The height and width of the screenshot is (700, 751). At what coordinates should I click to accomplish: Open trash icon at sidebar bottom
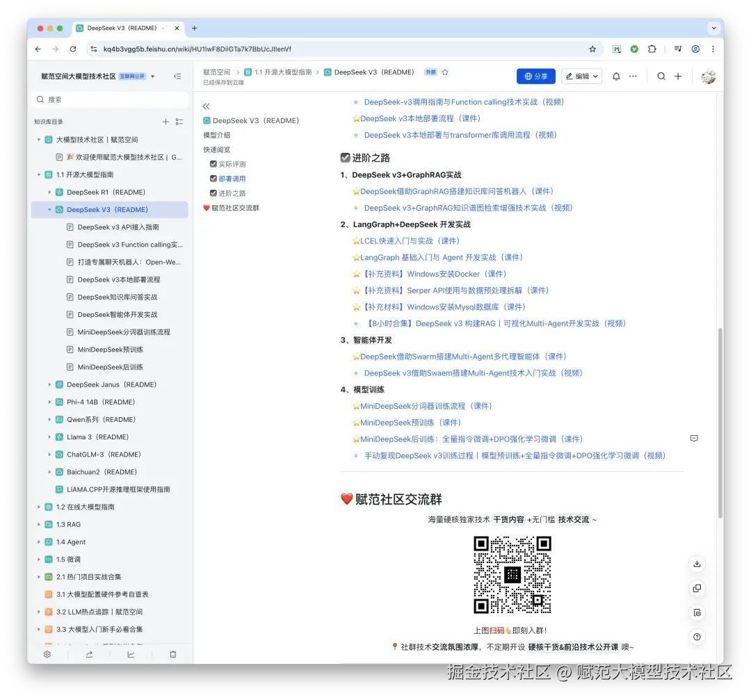(x=173, y=655)
